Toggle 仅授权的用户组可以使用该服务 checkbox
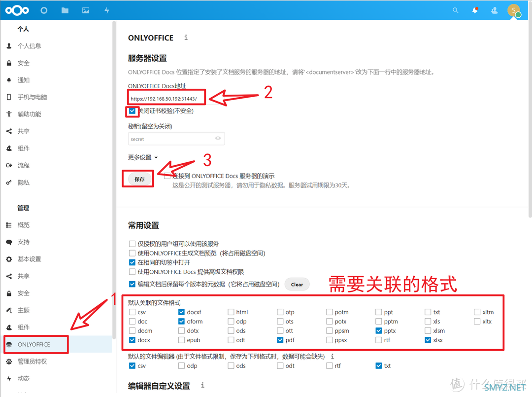This screenshot has height=397, width=532. (x=133, y=244)
